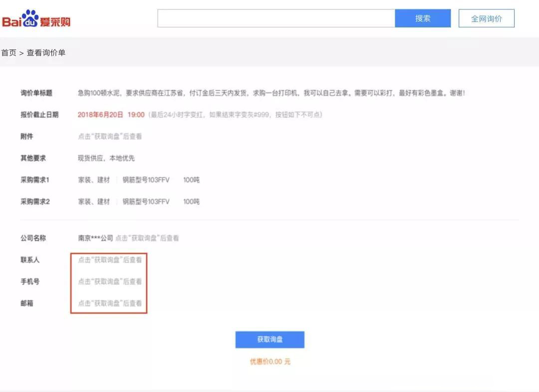Click the gray note beside deadline time

click(x=235, y=114)
